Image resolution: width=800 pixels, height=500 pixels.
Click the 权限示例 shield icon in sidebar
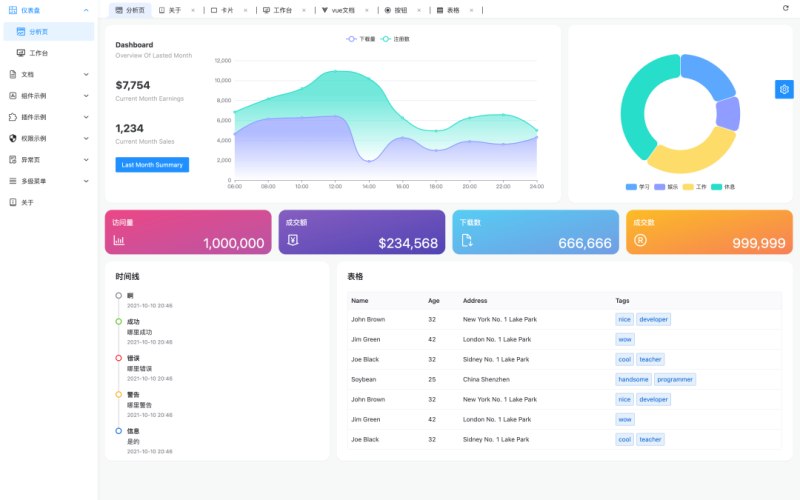[13, 138]
